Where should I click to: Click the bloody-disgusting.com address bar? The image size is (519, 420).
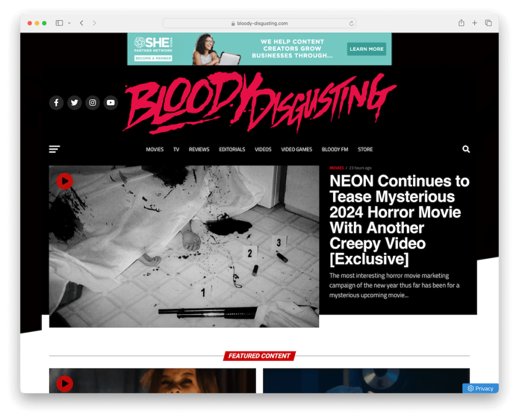[x=259, y=23]
